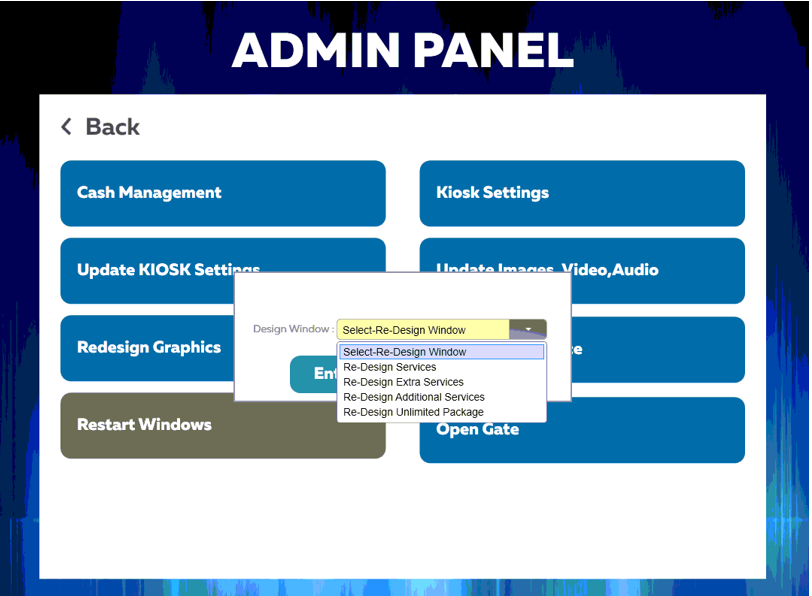Viewport: 812px width, 596px height.
Task: Click the "Back" text label
Action: (112, 126)
